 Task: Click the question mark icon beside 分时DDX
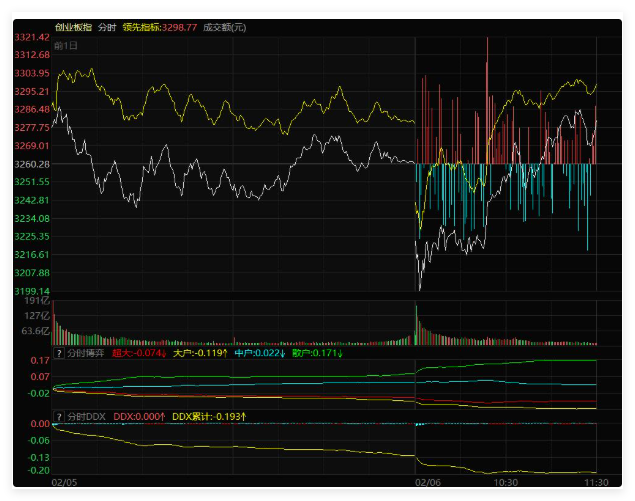(59, 416)
